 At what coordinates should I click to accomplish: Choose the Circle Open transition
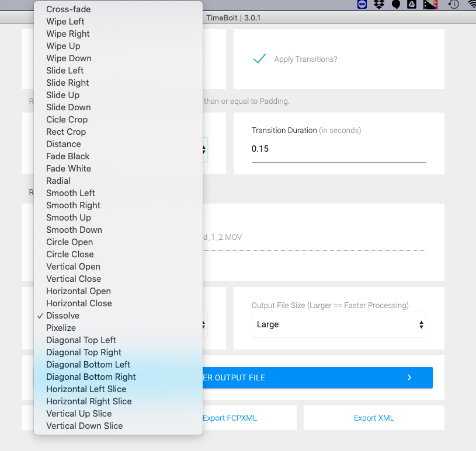pyautogui.click(x=70, y=242)
